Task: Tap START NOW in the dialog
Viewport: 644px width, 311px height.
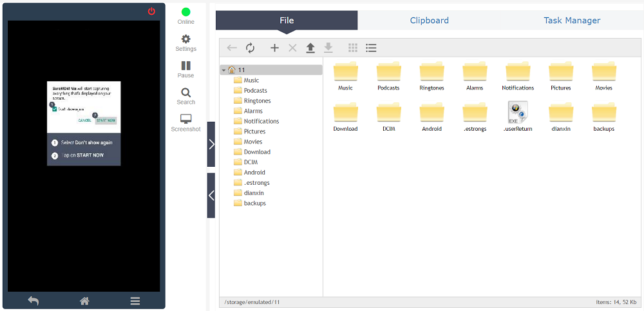Action: click(x=106, y=120)
